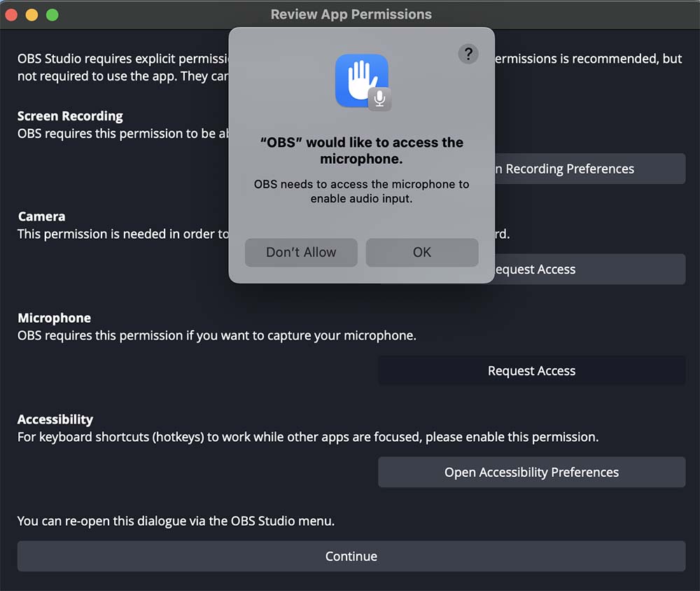Viewport: 700px width, 591px height.
Task: Click the privacy hand microphone icon
Action: 363,82
